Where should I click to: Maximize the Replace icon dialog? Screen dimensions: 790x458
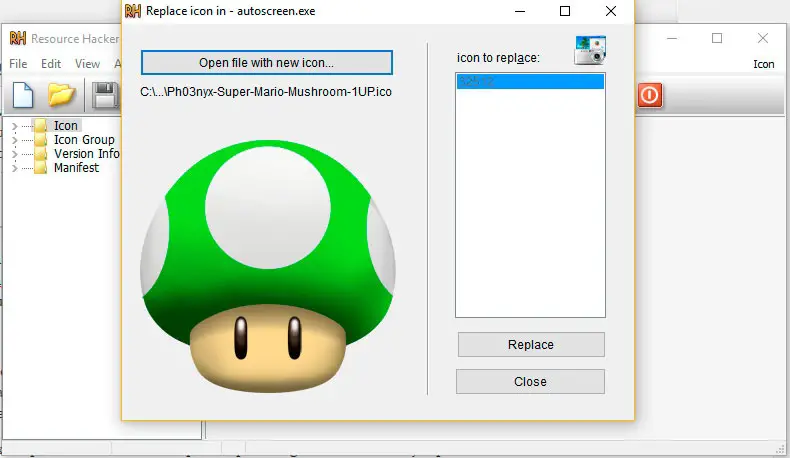[x=565, y=11]
